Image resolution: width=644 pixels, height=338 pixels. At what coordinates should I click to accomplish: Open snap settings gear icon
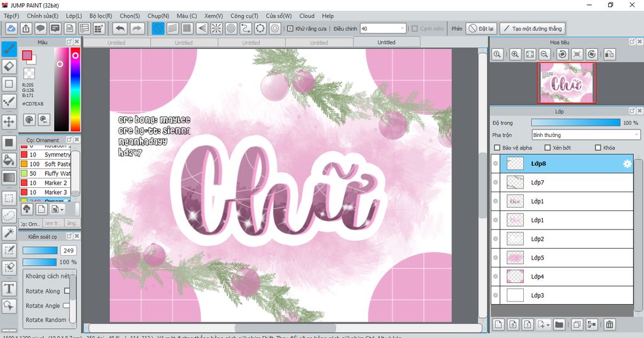click(275, 29)
